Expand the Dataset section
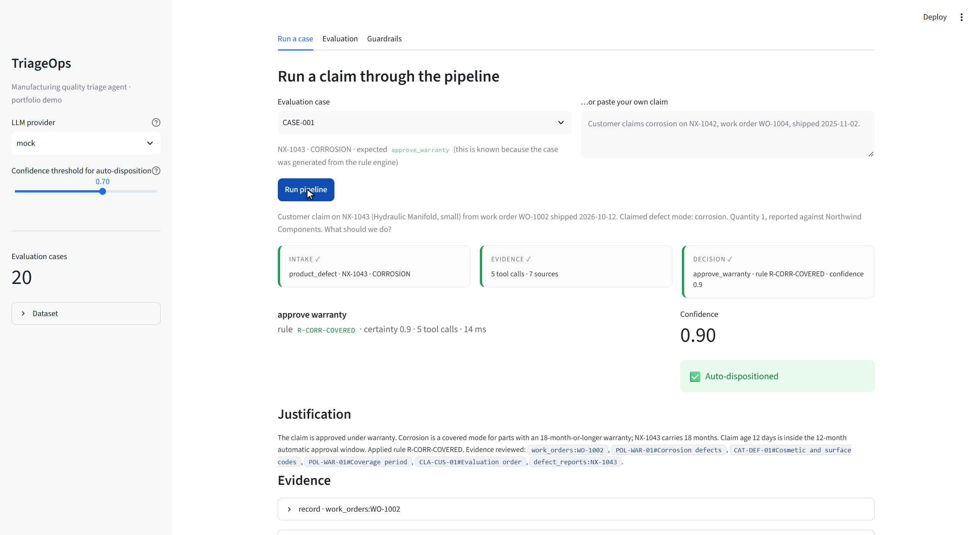 pos(86,313)
